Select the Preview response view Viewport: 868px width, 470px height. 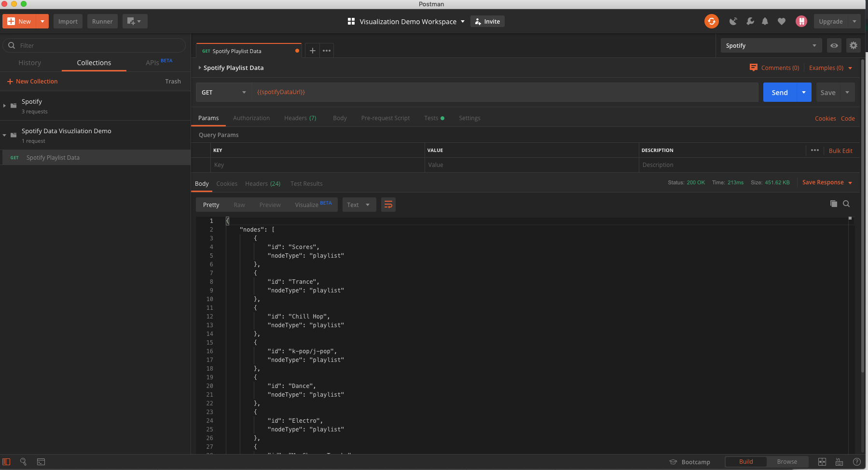270,205
